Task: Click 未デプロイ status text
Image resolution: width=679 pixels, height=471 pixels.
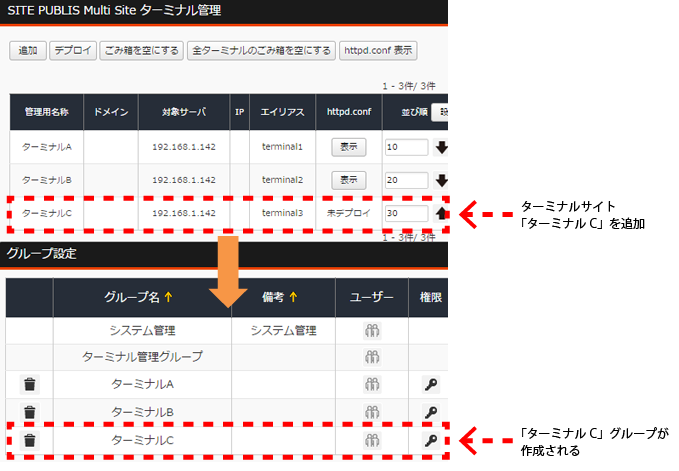Action: [349, 213]
